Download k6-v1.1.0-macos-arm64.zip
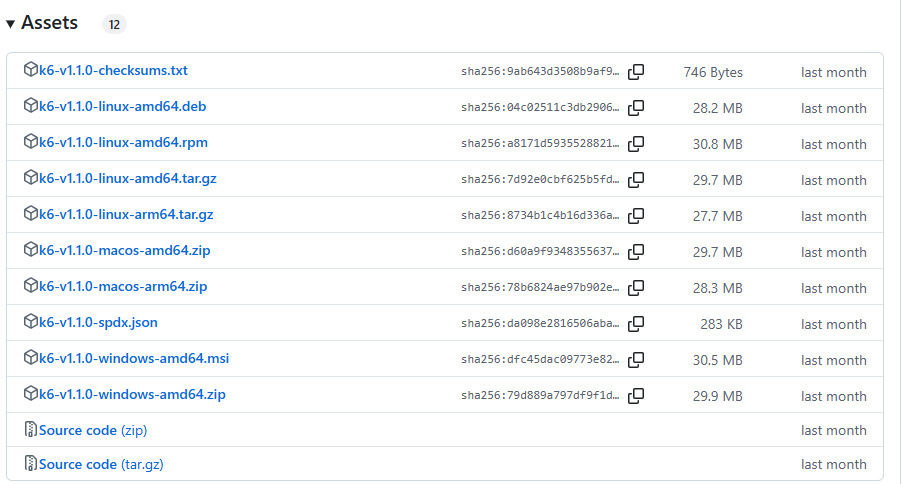The image size is (909, 484). pyautogui.click(x=123, y=286)
